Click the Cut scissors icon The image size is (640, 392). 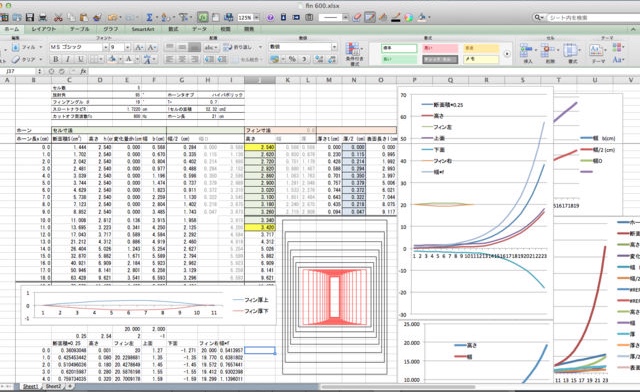[x=58, y=18]
